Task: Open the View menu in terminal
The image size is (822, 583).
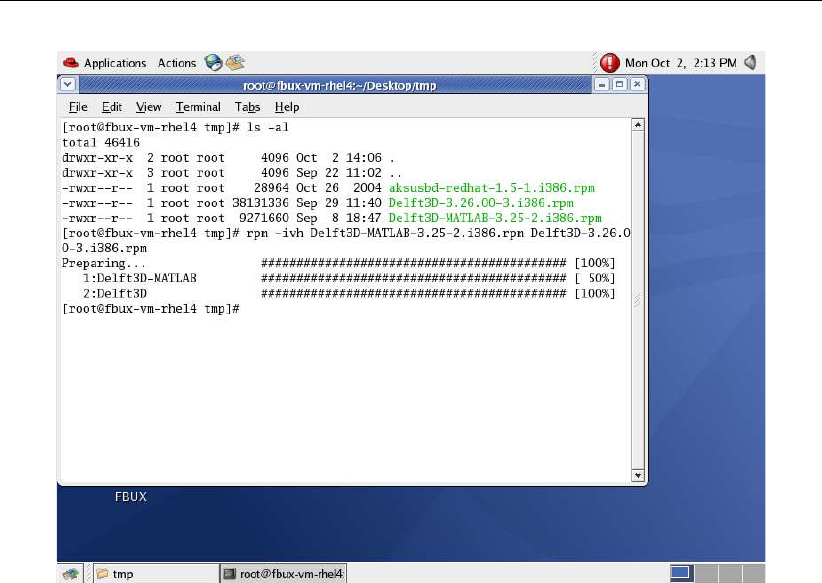Action: click(x=148, y=107)
